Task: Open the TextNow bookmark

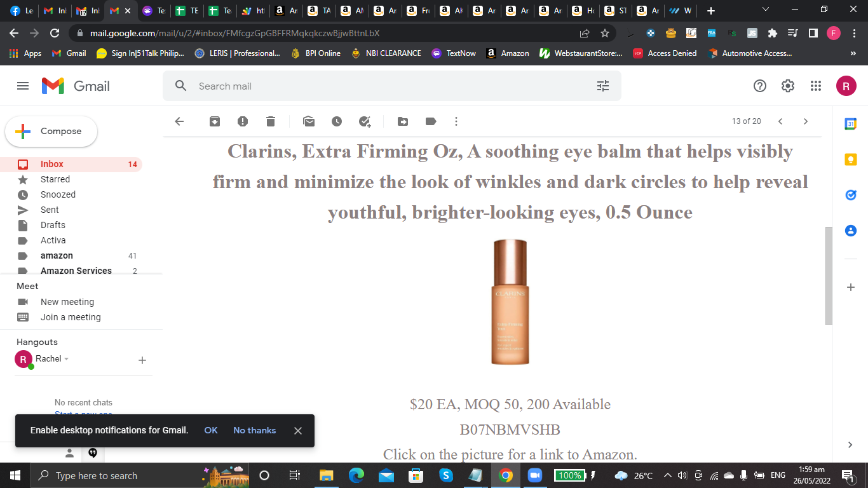Action: [x=454, y=53]
